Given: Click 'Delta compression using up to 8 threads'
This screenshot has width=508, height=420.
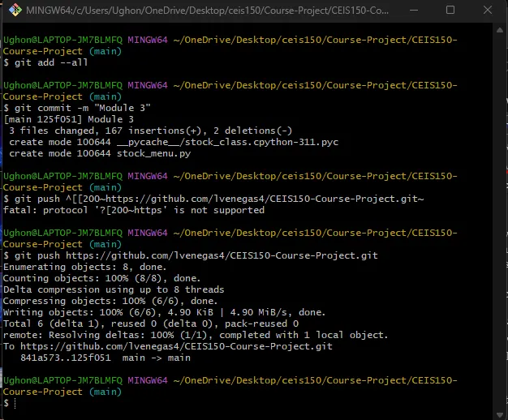Looking at the screenshot, I should pos(114,289).
